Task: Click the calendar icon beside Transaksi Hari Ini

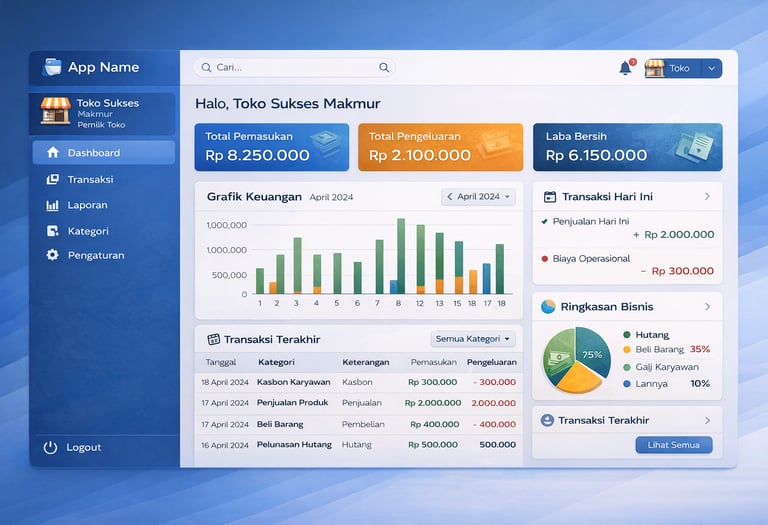Action: [550, 197]
